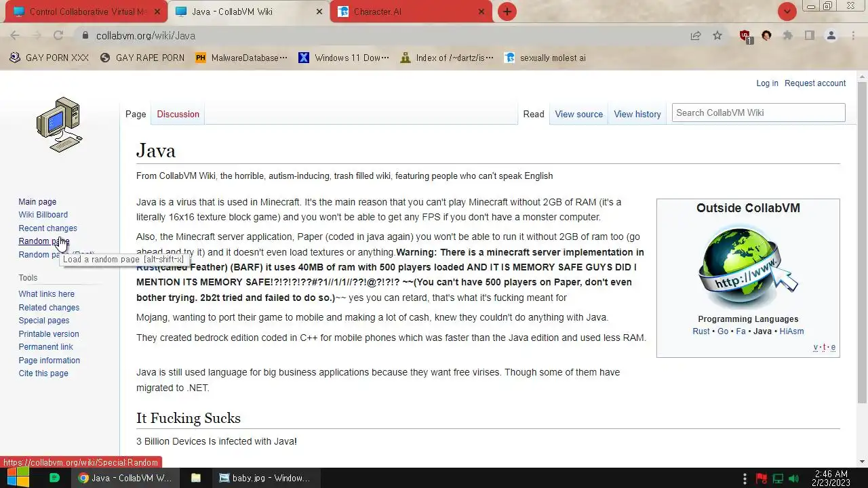
Task: Expand the tray overflow dots icon
Action: [745, 478]
